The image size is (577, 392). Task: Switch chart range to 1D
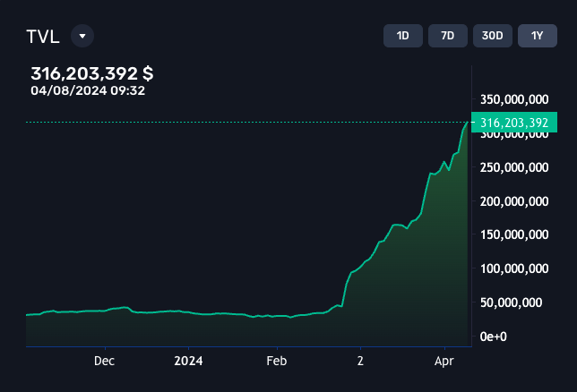tap(402, 36)
